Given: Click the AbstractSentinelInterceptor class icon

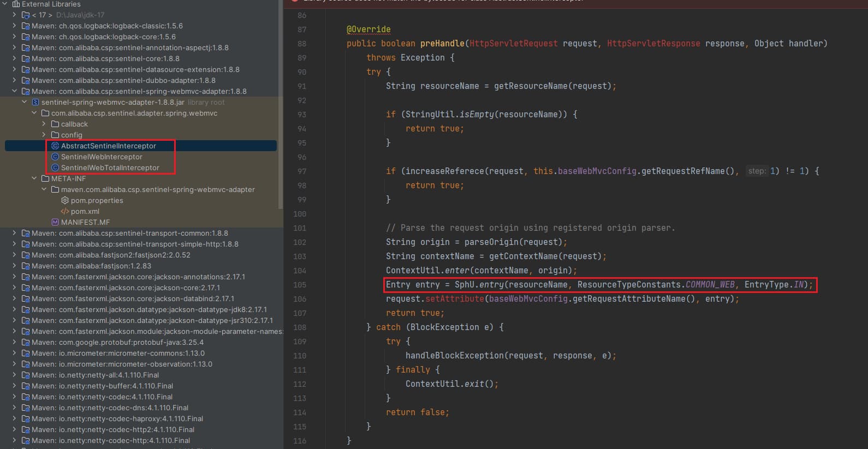Looking at the screenshot, I should coord(55,146).
